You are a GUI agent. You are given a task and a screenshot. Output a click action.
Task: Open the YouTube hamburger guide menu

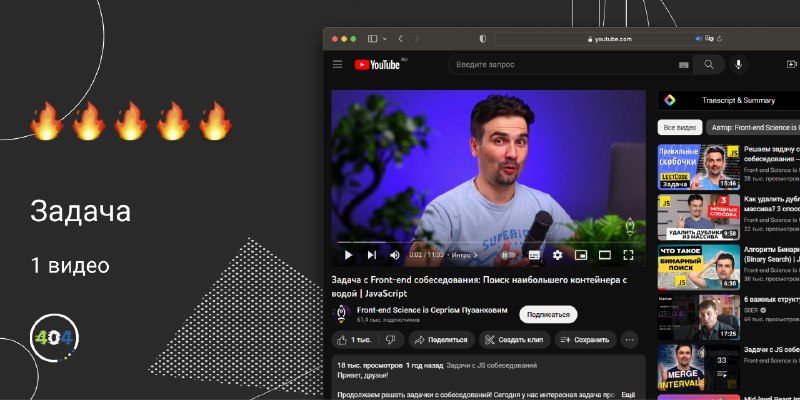(337, 64)
